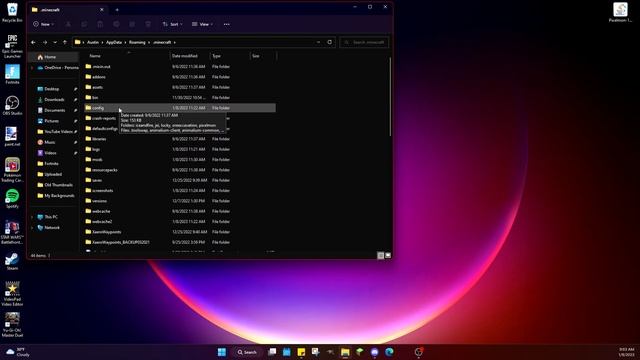Select the saves folder row
The image size is (640, 360).
pos(180,180)
